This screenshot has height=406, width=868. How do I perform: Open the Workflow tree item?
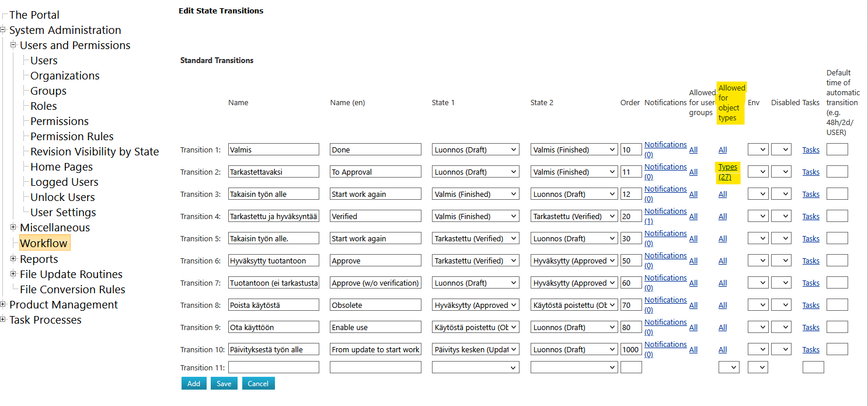pyautogui.click(x=44, y=243)
